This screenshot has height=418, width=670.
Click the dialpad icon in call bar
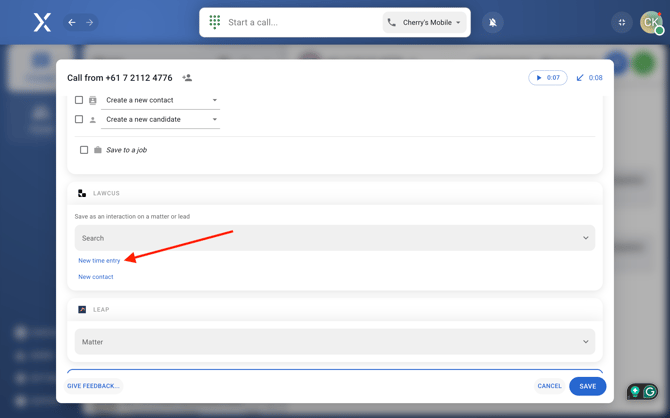(215, 22)
